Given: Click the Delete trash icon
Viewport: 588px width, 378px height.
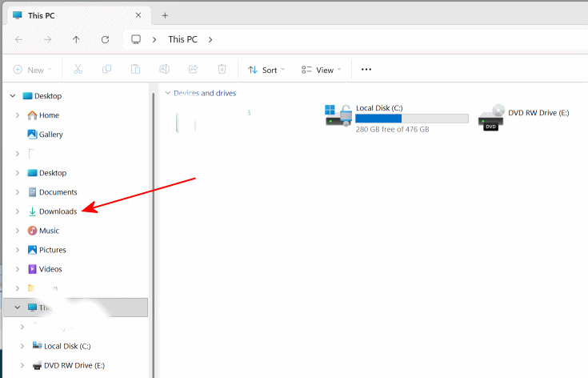Looking at the screenshot, I should point(222,70).
